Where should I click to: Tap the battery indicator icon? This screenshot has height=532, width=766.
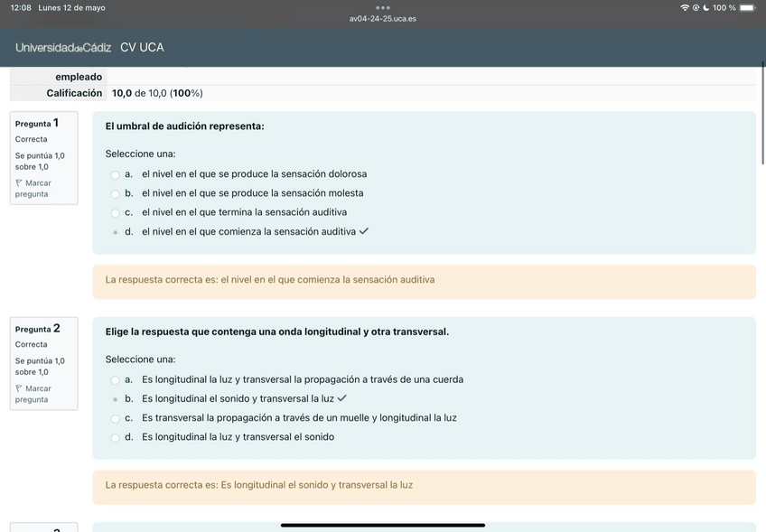point(747,8)
